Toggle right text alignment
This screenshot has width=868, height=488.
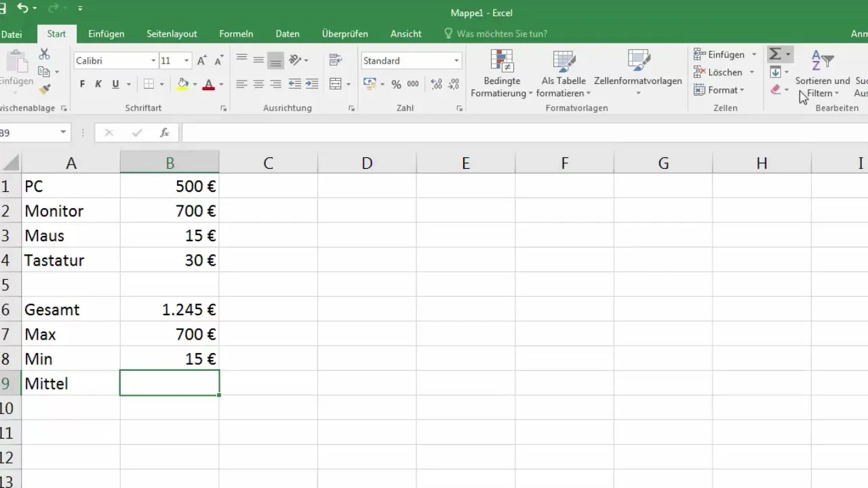click(275, 84)
